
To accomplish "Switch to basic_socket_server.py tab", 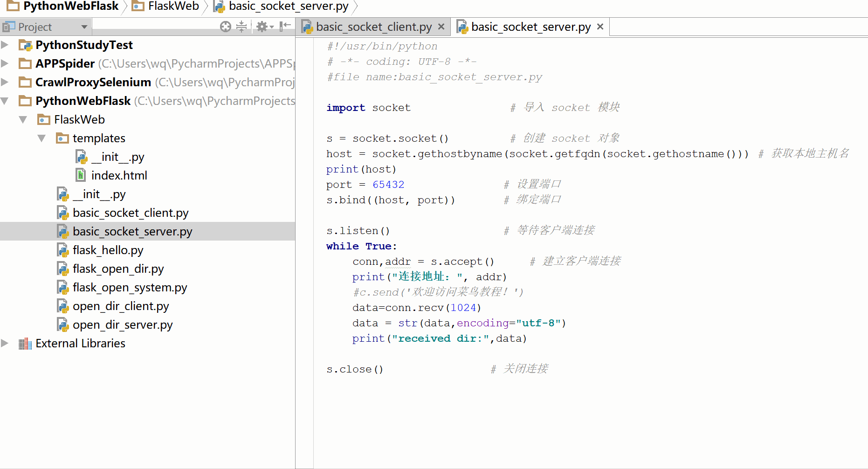I will (x=531, y=27).
